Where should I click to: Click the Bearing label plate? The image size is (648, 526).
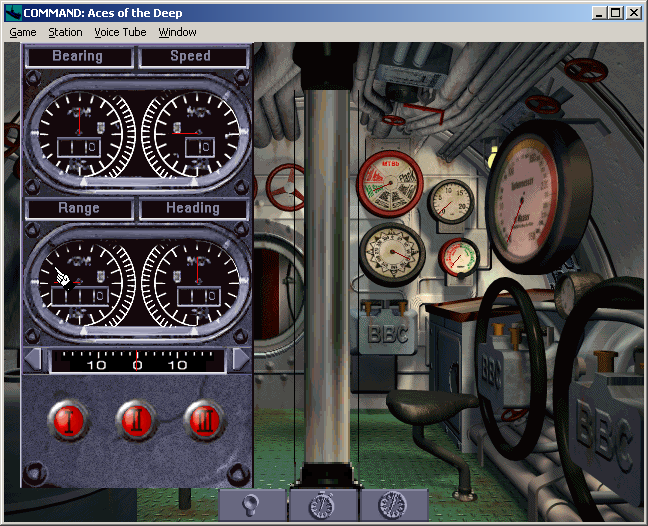[x=79, y=56]
